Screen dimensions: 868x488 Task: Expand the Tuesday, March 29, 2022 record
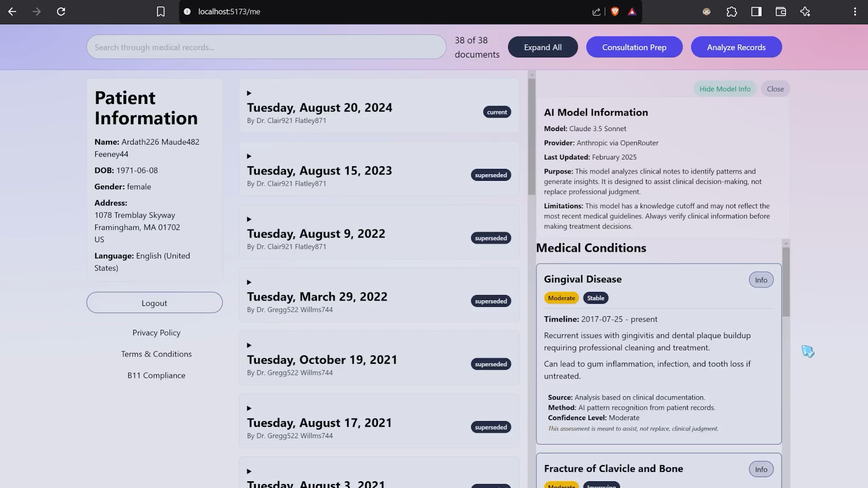(250, 282)
